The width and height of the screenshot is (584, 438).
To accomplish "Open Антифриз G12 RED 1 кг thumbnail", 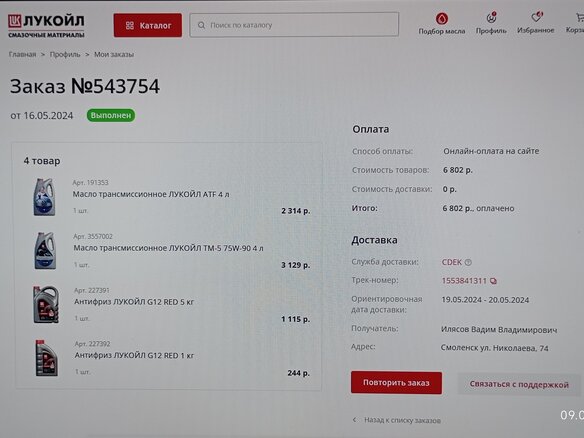I will pyautogui.click(x=47, y=358).
